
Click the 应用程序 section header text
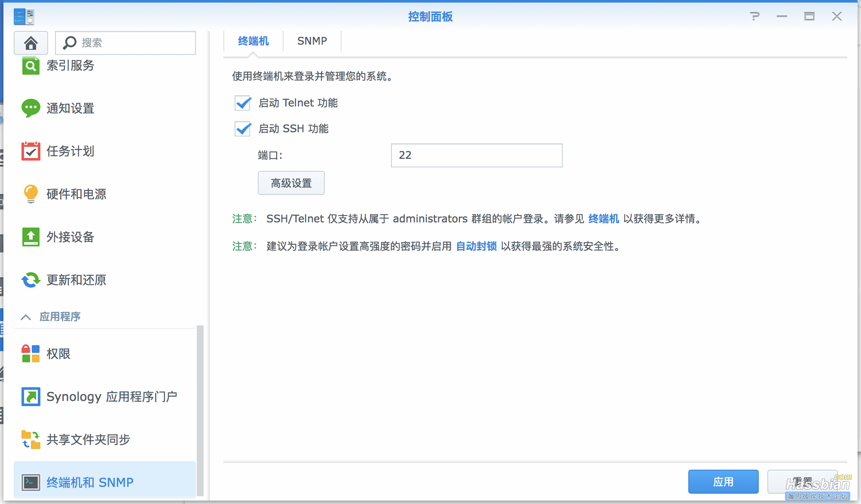(x=60, y=317)
